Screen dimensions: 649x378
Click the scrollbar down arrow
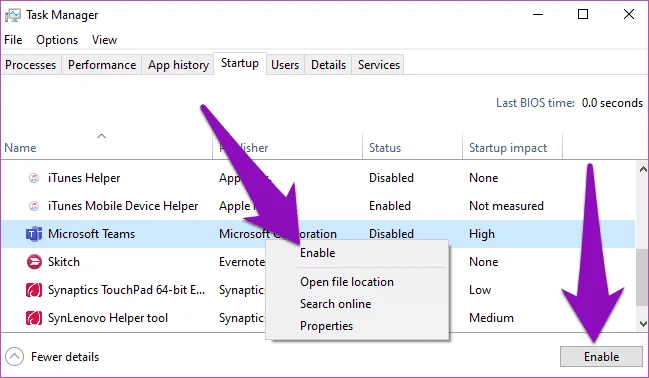coord(643,323)
